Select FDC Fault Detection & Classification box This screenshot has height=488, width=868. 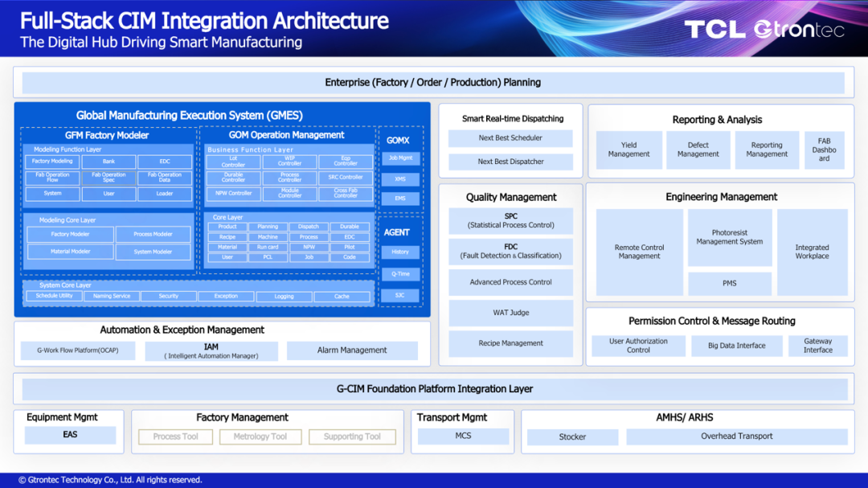[x=510, y=251]
